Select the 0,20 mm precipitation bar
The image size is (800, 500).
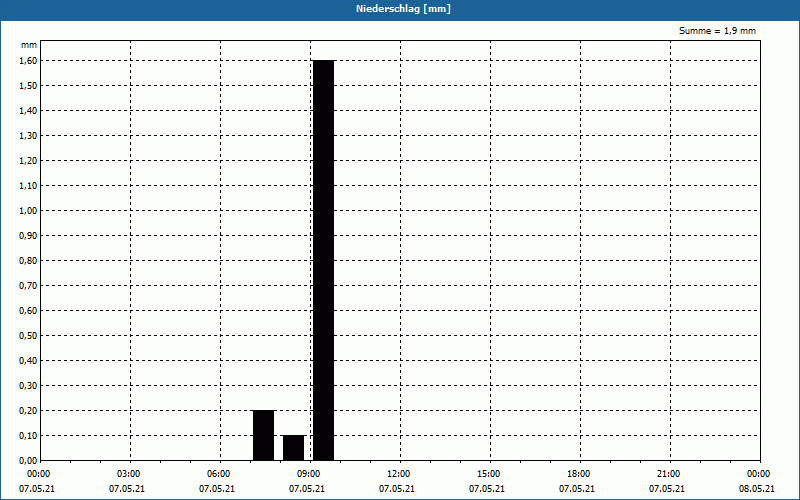pos(263,435)
